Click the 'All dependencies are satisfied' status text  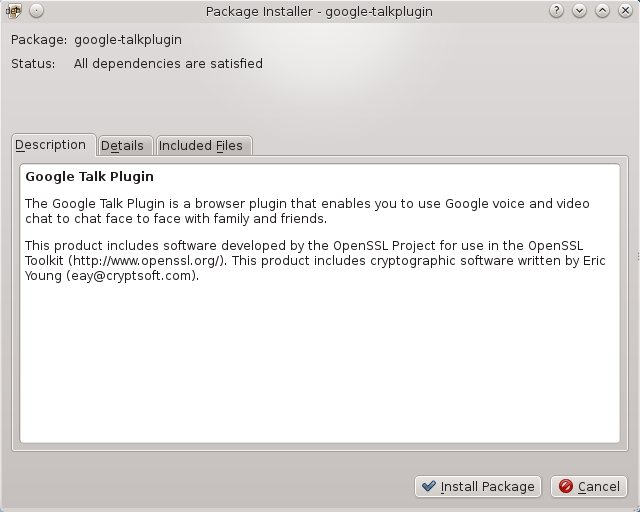coord(168,64)
